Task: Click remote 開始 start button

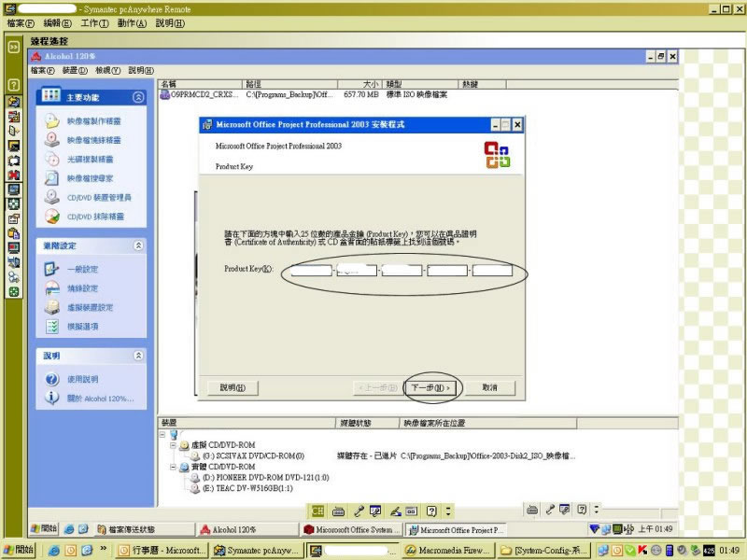Action: coord(44,529)
